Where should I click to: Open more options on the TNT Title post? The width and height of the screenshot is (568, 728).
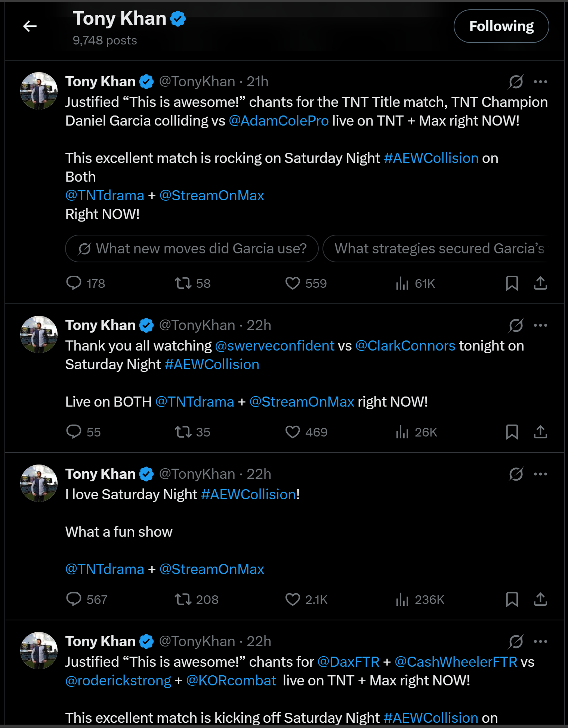point(540,81)
